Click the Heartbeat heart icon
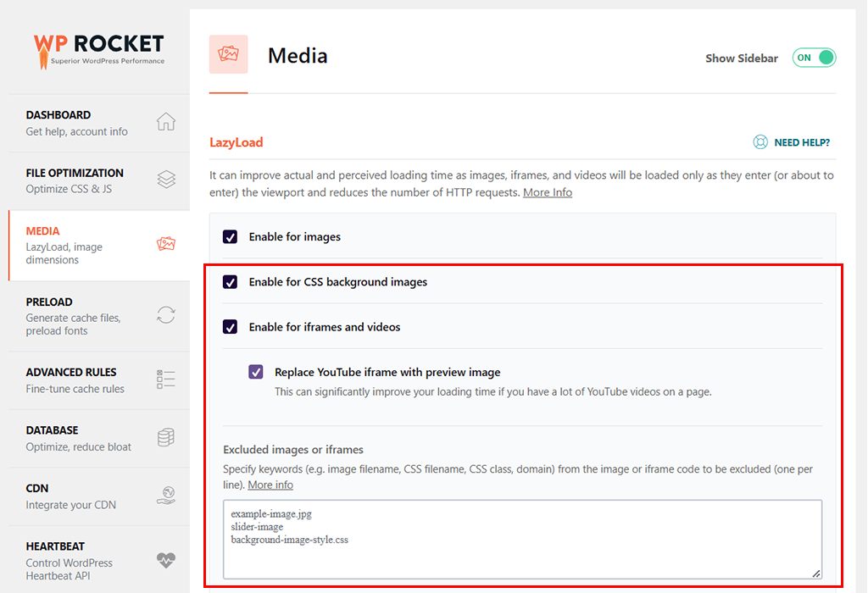The image size is (868, 593). [166, 560]
